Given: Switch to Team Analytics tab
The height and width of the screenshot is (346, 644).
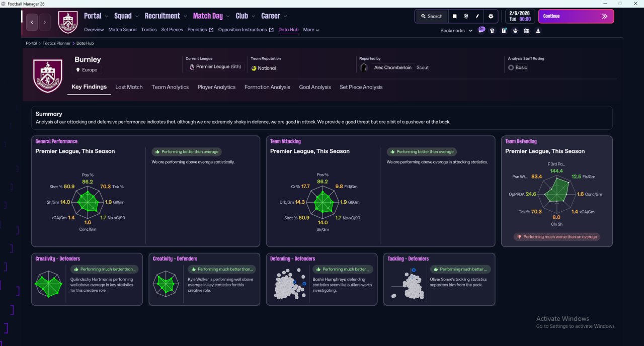Looking at the screenshot, I should pyautogui.click(x=170, y=87).
